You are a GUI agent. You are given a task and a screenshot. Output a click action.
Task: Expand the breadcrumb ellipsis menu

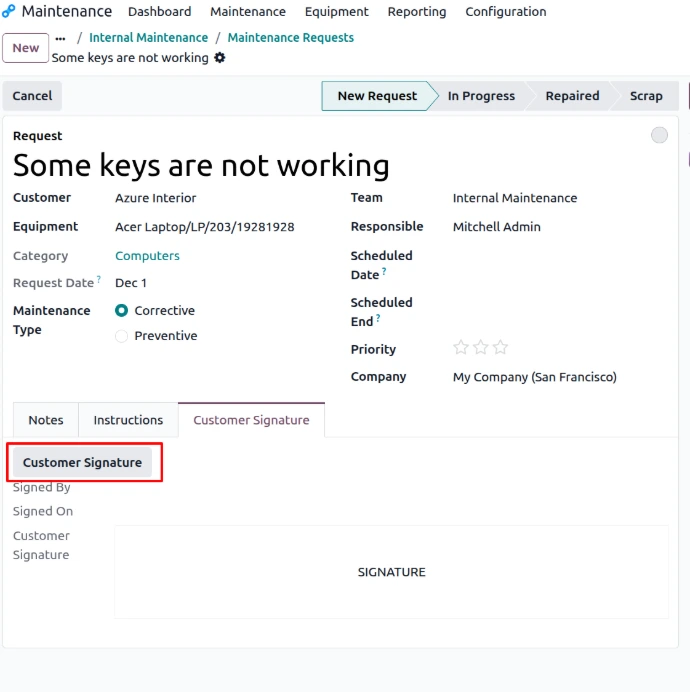[60, 38]
